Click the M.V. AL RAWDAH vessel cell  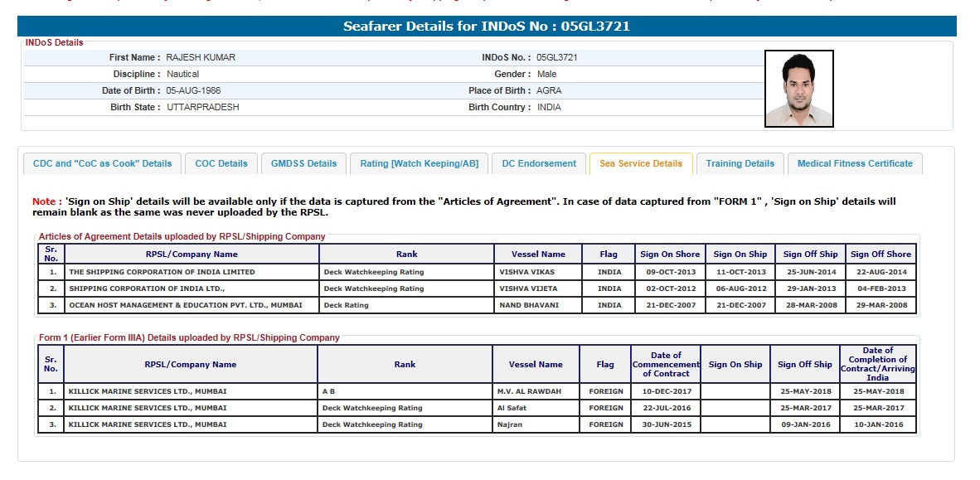(x=536, y=391)
